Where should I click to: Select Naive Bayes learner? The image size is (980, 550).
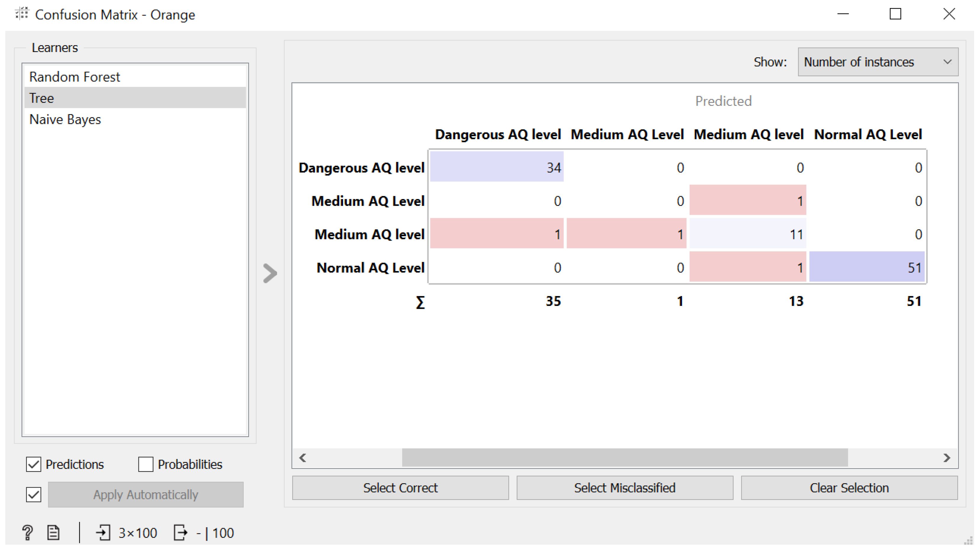click(x=65, y=119)
